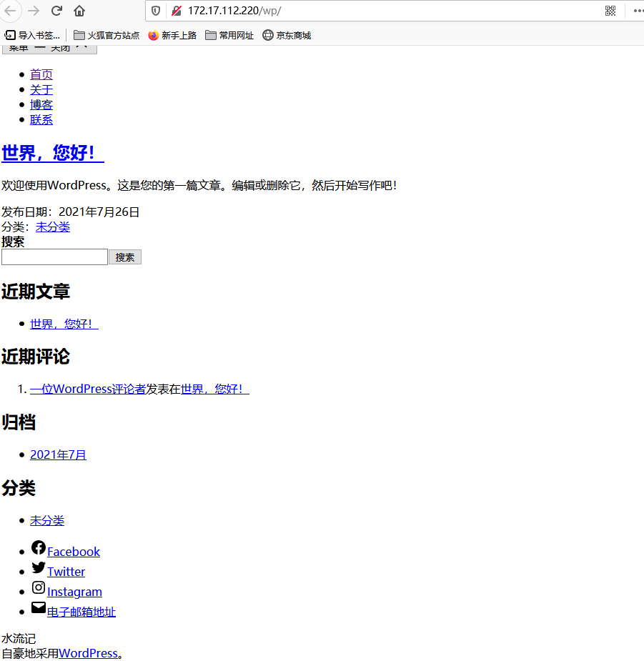Click the insecure connection padlock icon
The image size is (644, 661).
point(176,11)
